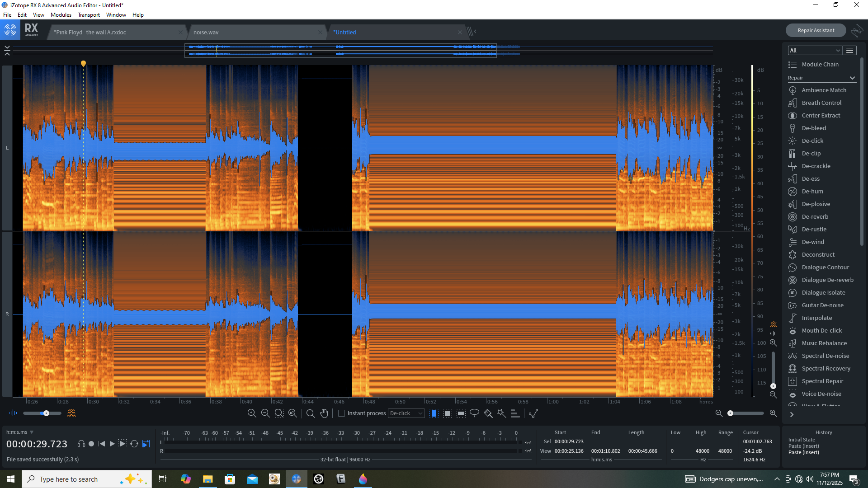The width and height of the screenshot is (868, 488).
Task: Toggle loop playback
Action: (x=134, y=444)
